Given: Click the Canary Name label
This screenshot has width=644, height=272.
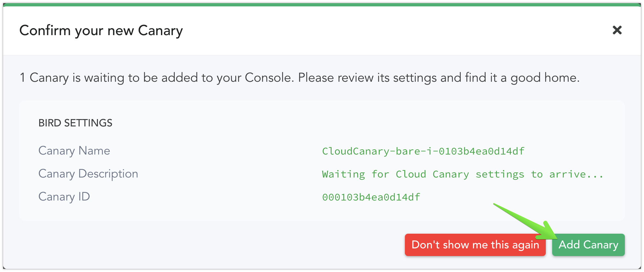Looking at the screenshot, I should (x=74, y=151).
